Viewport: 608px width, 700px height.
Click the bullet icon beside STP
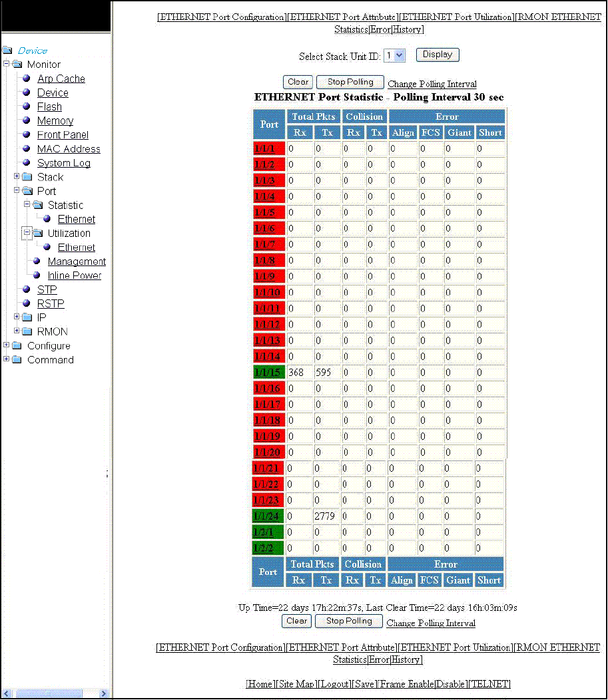click(27, 289)
